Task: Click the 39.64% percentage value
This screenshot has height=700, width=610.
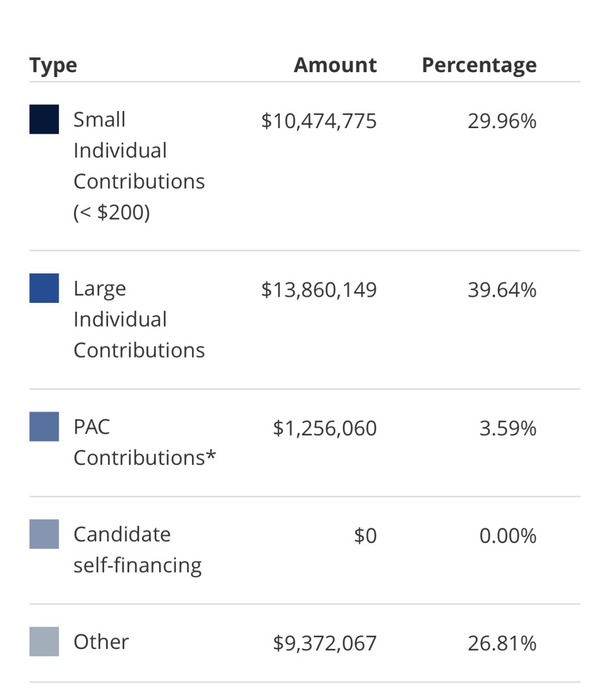Action: tap(502, 290)
